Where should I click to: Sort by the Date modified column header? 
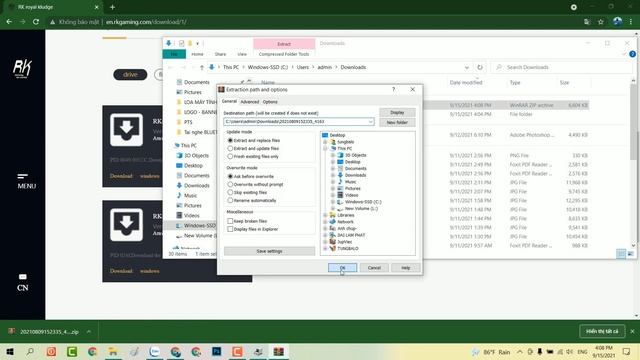[x=466, y=82]
